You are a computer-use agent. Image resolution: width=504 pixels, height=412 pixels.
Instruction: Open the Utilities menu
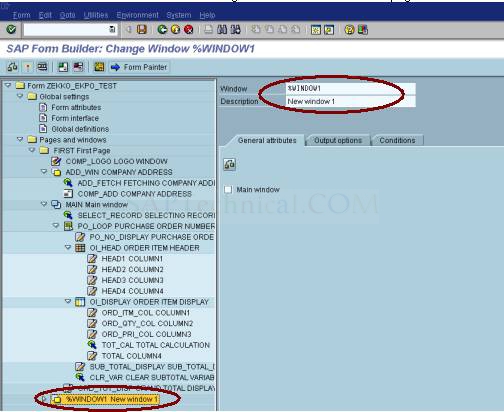point(96,15)
